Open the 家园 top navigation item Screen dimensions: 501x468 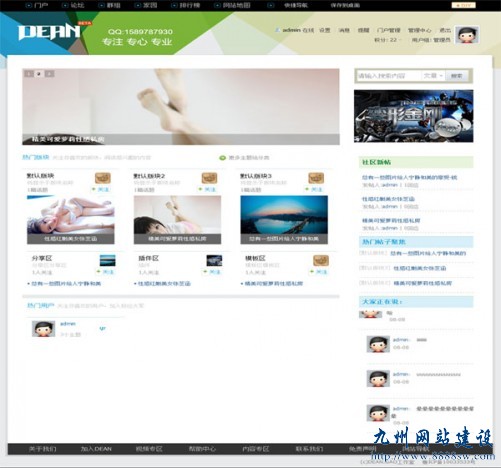(x=150, y=5)
